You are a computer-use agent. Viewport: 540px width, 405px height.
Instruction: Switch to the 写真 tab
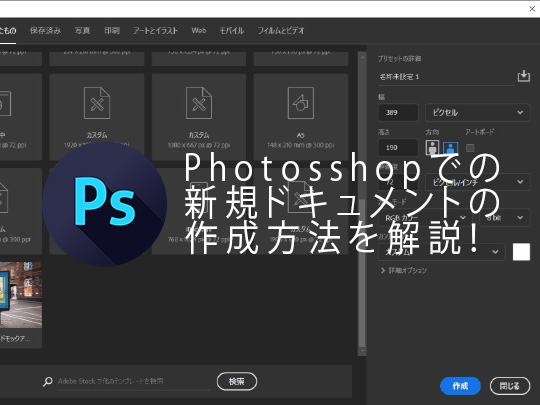click(x=82, y=31)
